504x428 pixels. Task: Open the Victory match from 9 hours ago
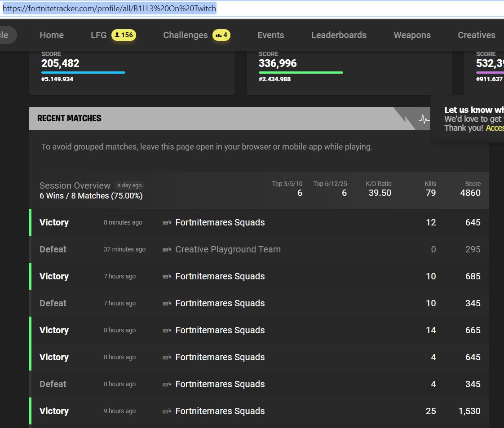(x=259, y=411)
